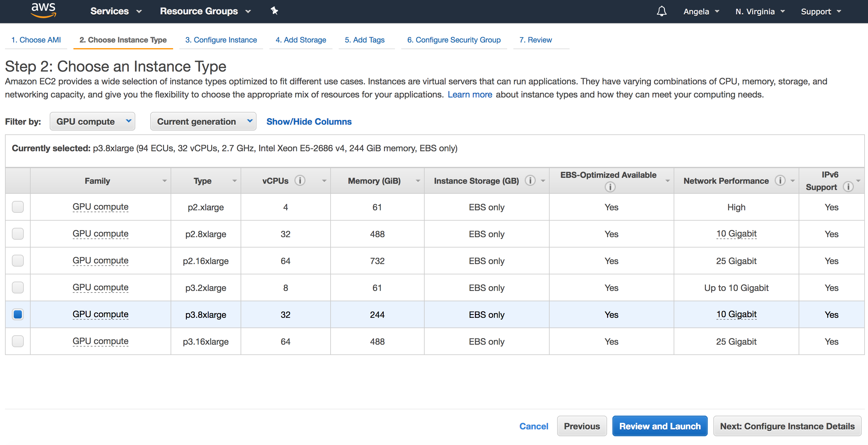This screenshot has width=868, height=445.
Task: Go to the 4. Add Storage tab
Action: point(301,40)
